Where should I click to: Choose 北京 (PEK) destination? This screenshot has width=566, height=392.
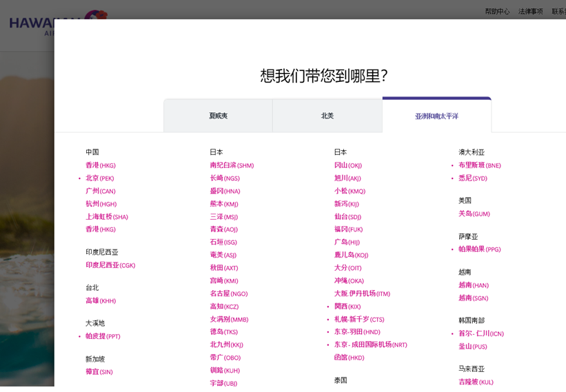click(100, 178)
